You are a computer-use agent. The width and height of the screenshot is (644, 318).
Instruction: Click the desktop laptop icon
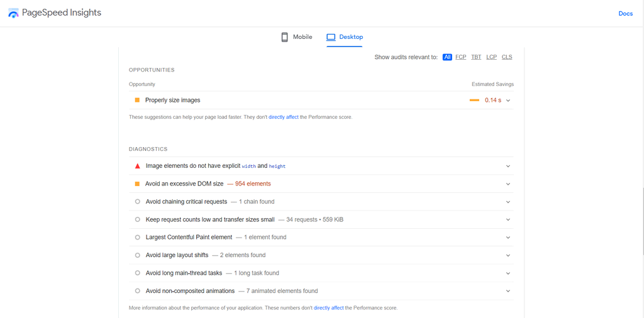[331, 37]
